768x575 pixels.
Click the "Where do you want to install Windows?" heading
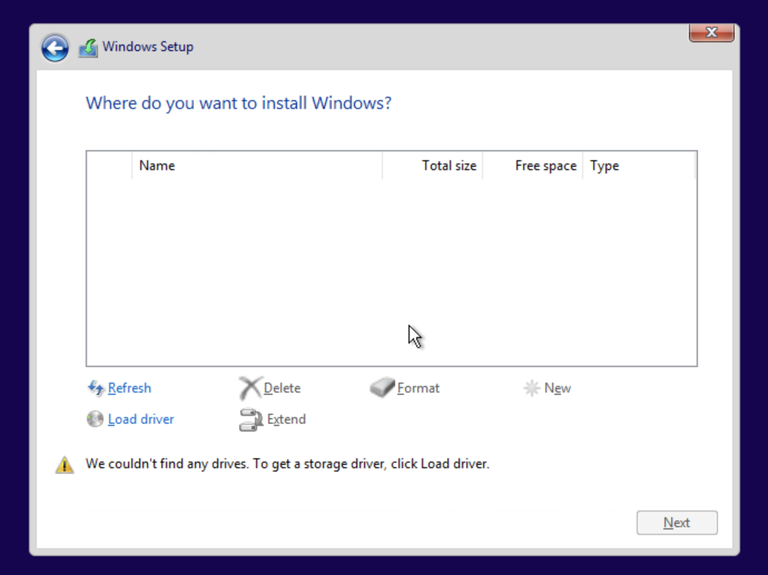point(239,103)
